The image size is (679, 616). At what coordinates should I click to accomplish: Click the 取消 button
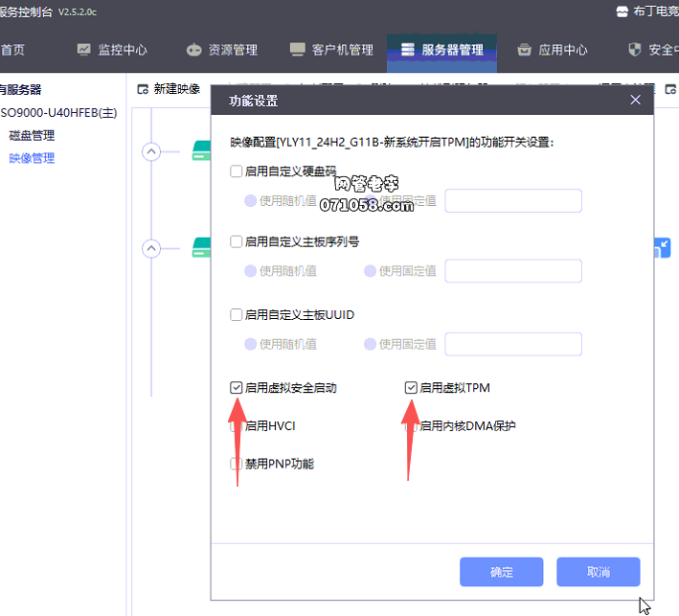(598, 572)
